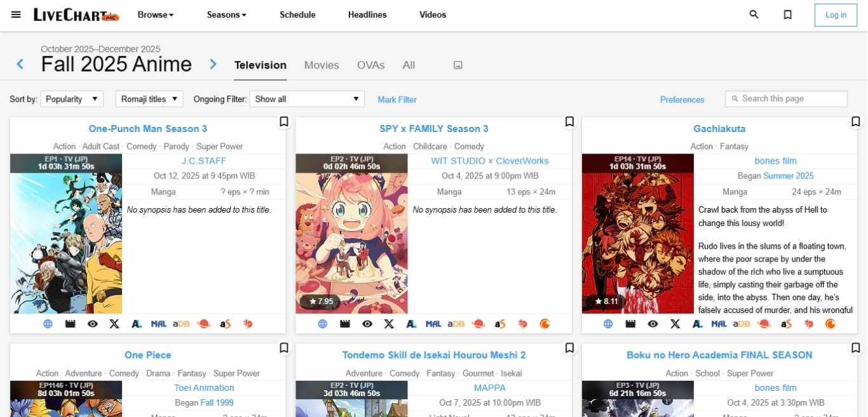The height and width of the screenshot is (417, 868).
Task: Open the Schedule page from the top menu
Action: [297, 15]
